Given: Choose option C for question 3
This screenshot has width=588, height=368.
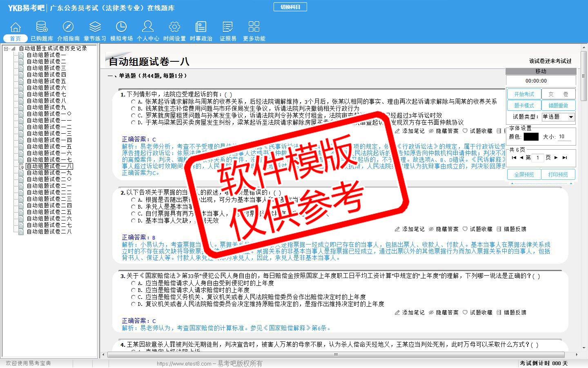Looking at the screenshot, I should coord(133,297).
